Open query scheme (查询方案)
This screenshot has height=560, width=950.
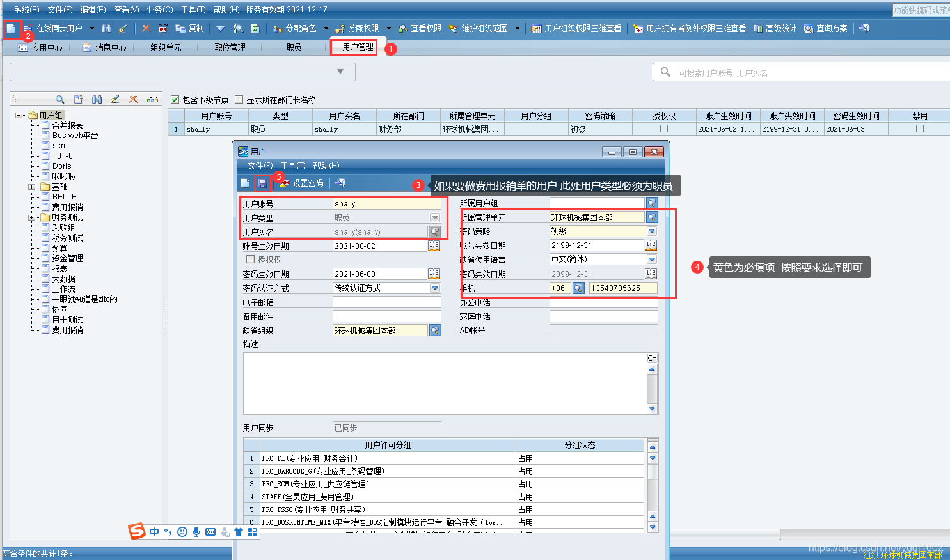pos(825,28)
